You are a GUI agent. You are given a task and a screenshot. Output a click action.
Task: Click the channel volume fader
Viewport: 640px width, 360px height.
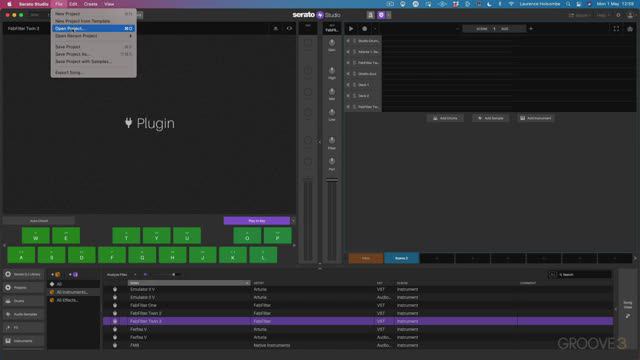coord(332,180)
